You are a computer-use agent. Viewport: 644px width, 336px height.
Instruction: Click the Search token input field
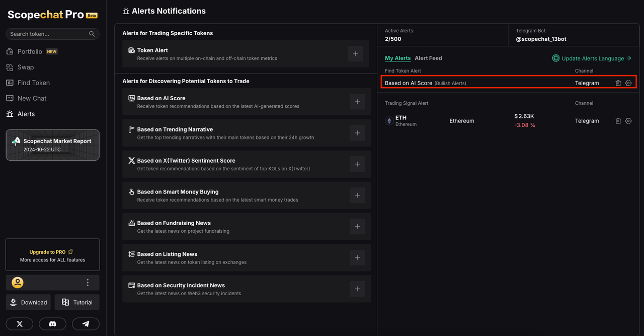(x=48, y=34)
